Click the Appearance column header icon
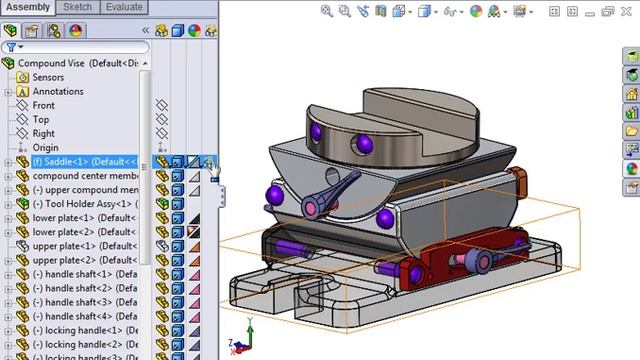 click(194, 31)
